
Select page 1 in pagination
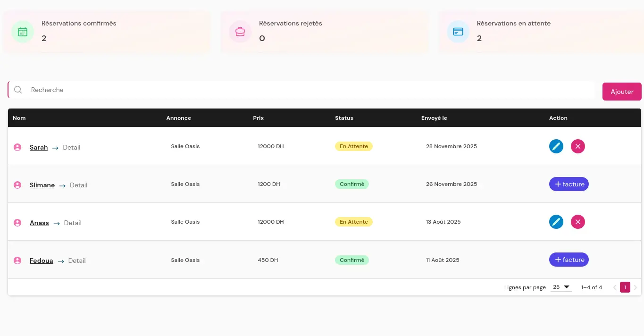pos(625,287)
